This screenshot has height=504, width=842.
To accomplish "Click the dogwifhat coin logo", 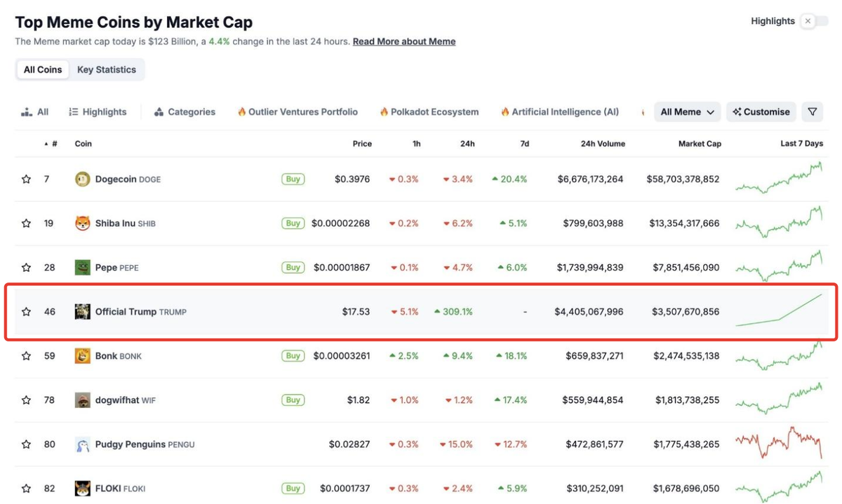I will point(83,400).
